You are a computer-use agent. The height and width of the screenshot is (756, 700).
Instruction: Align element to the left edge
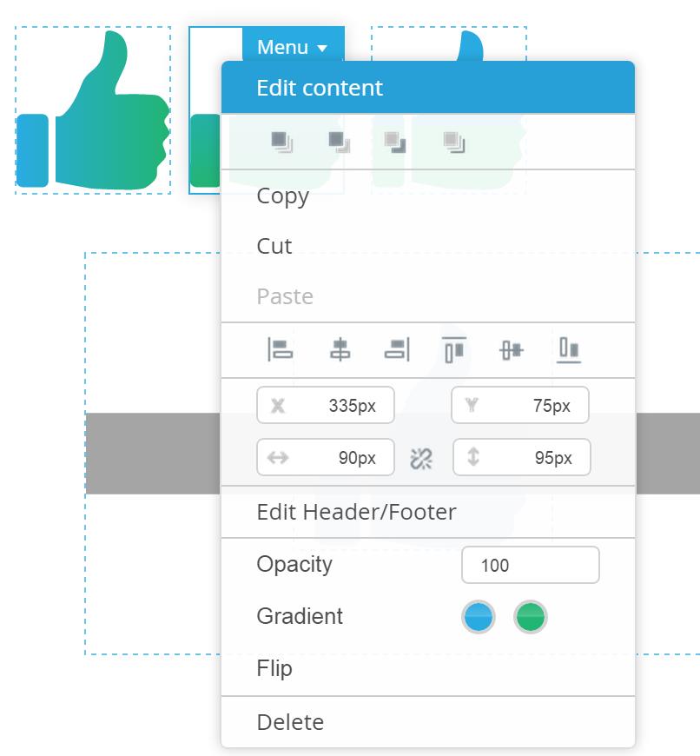click(280, 350)
